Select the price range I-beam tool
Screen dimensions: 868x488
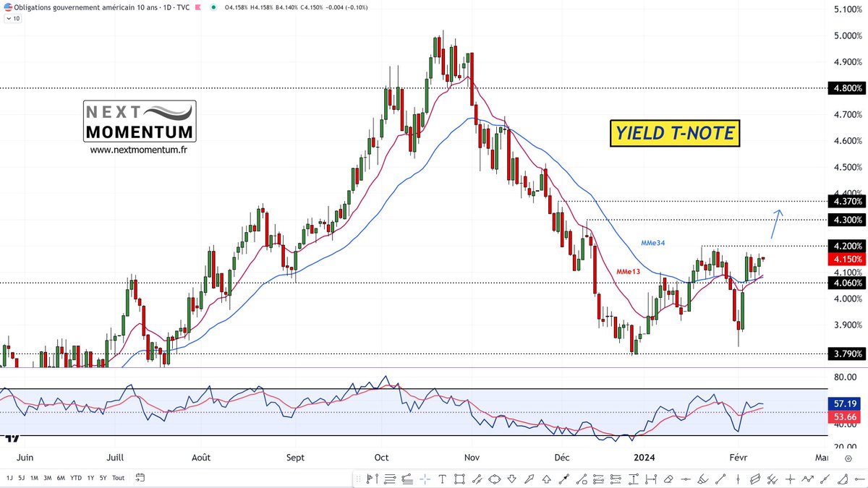(x=633, y=479)
